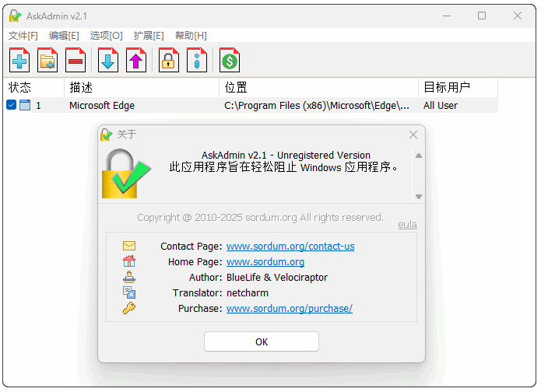Viewport: 541px width, 392px height.
Task: Click the Add Folder toolbar icon
Action: tap(47, 60)
